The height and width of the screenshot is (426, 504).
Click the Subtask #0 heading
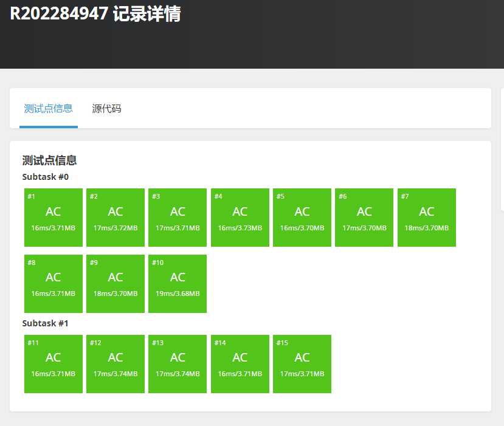pos(46,177)
